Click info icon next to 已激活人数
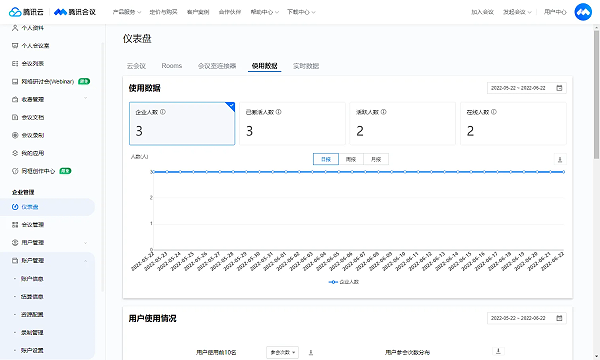Screen dimensions: 600x360 279,112
